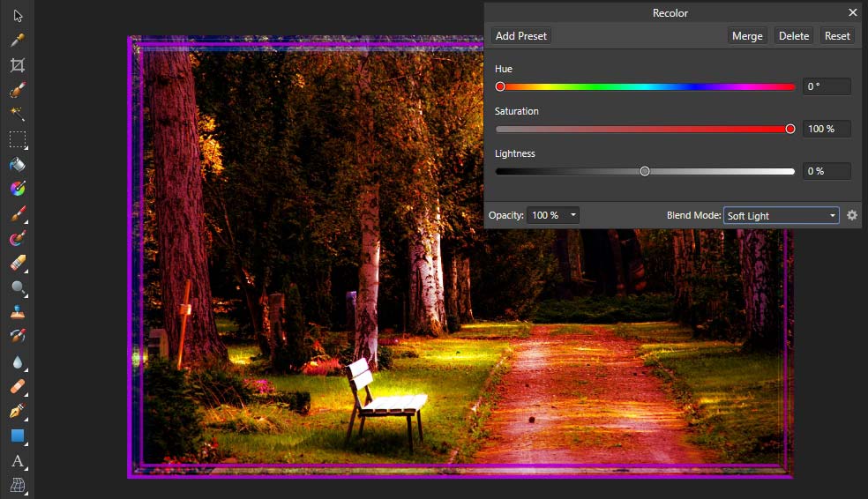Screen dimensions: 868x499
Task: Expand the Opacity percentage dropdown arrow
Action: [573, 214]
